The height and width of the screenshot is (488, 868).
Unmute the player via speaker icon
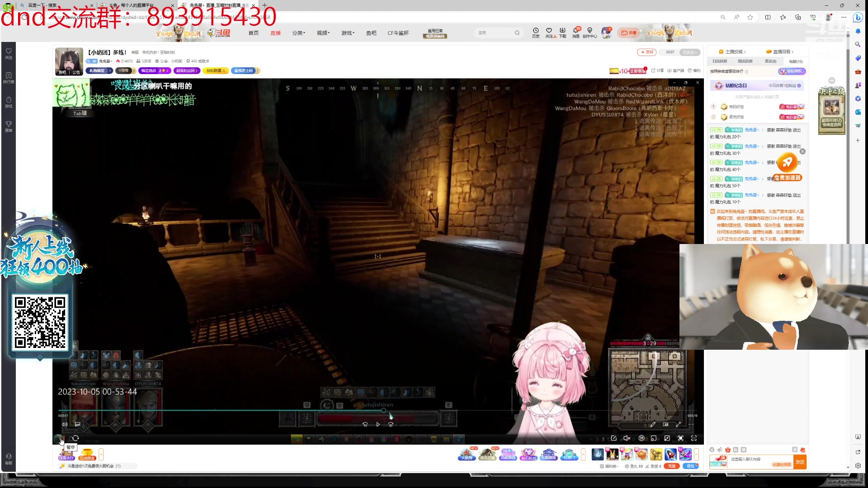pos(627,438)
